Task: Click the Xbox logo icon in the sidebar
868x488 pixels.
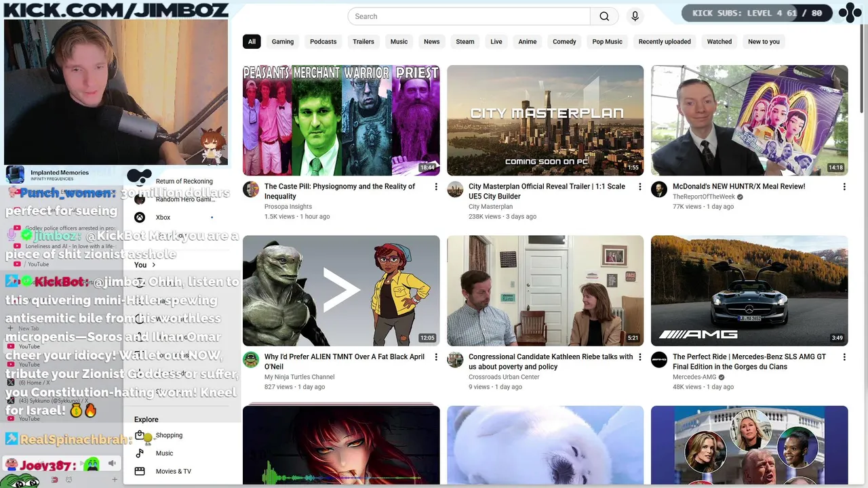Action: pos(140,218)
